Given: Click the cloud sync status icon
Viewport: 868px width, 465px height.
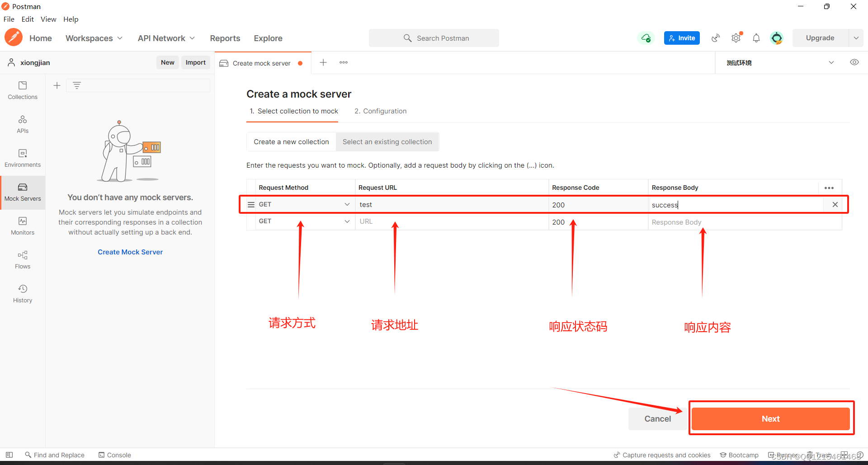Looking at the screenshot, I should (646, 38).
